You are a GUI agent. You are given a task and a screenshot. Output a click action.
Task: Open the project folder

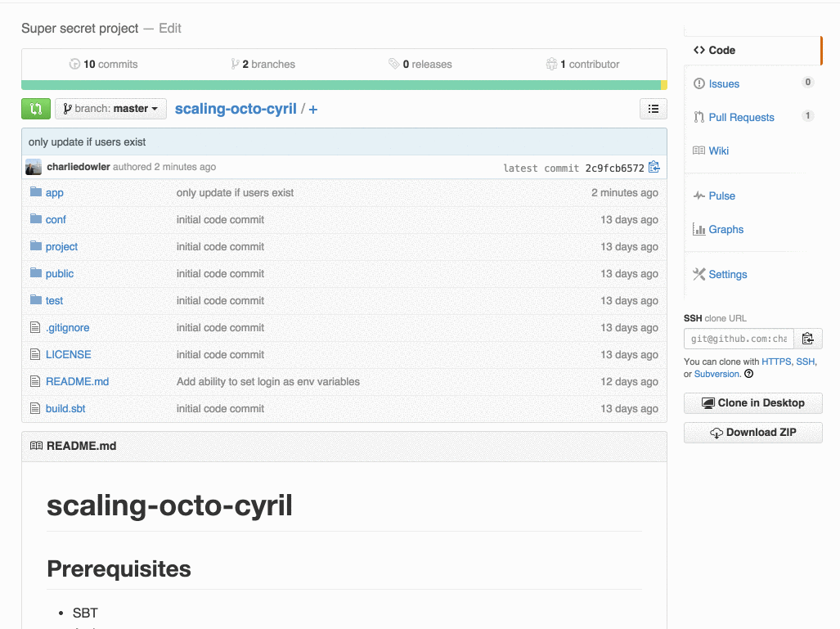pos(61,246)
